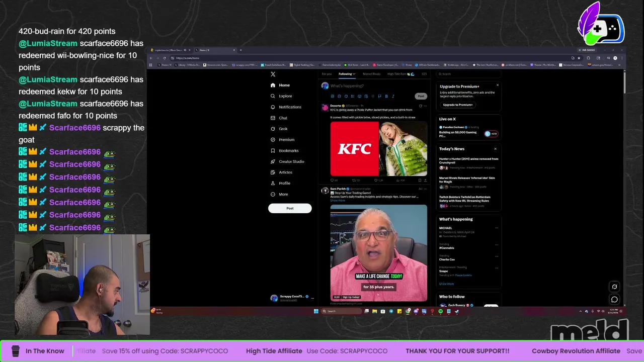Image resolution: width=644 pixels, height=362 pixels.
Task: Open the Explore page
Action: coord(281,96)
